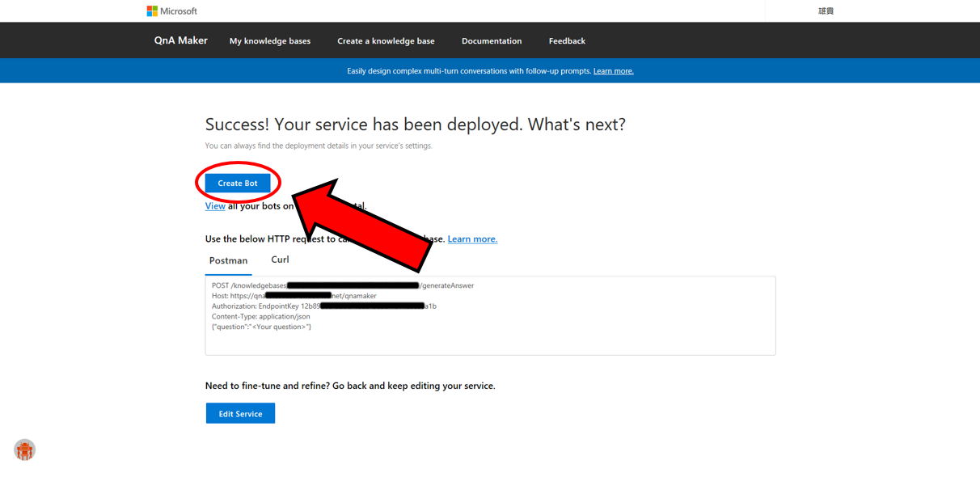Select the POST /knowledgebases generateAnswer line
This screenshot has width=980, height=477.
[x=343, y=285]
